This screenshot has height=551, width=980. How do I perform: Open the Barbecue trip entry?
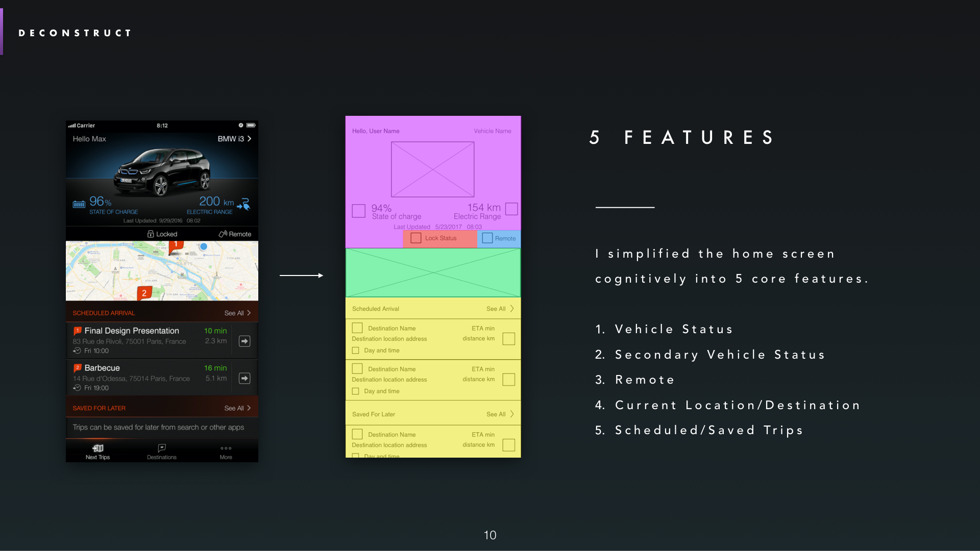(149, 378)
